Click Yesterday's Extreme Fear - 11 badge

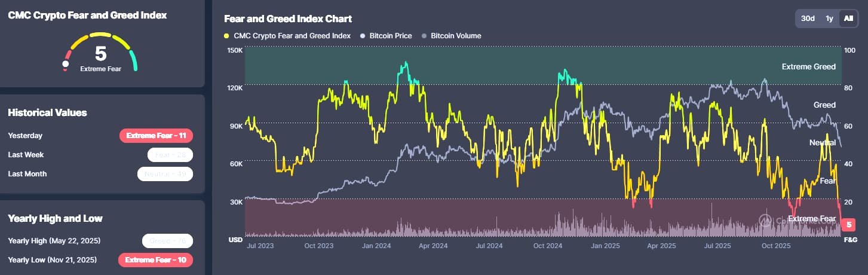pyautogui.click(x=157, y=136)
